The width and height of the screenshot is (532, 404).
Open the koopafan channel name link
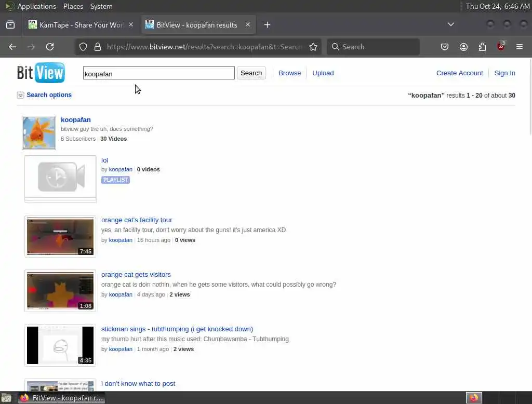[76, 120]
